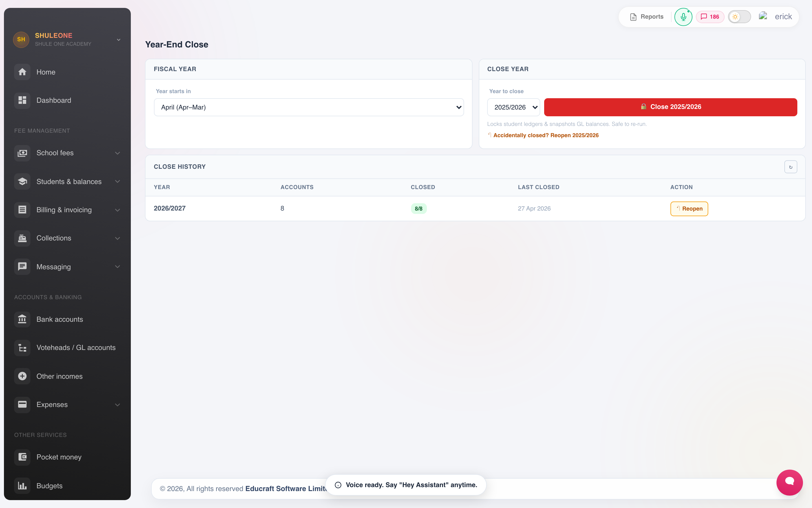This screenshot has width=812, height=508.
Task: Expand the Collections submenu chevron
Action: pyautogui.click(x=118, y=238)
